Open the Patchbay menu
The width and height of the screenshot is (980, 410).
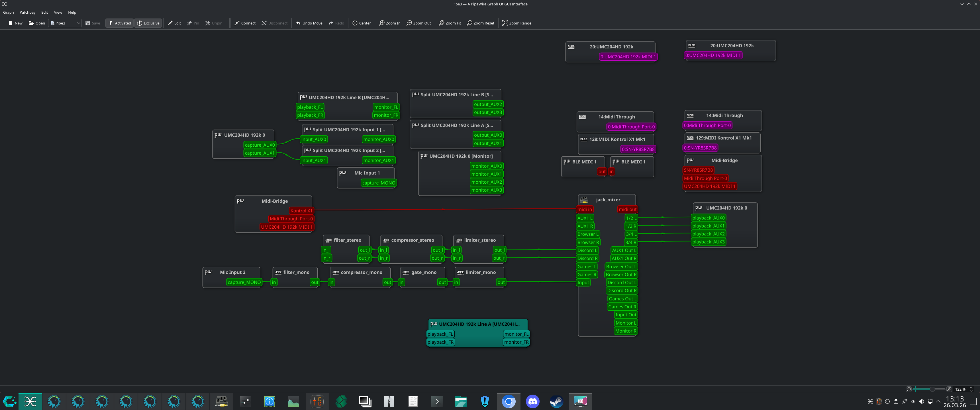[27, 12]
